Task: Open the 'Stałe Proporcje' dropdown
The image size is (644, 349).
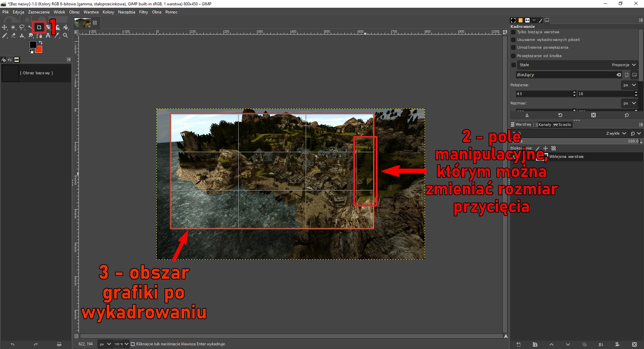Action: pyautogui.click(x=577, y=65)
